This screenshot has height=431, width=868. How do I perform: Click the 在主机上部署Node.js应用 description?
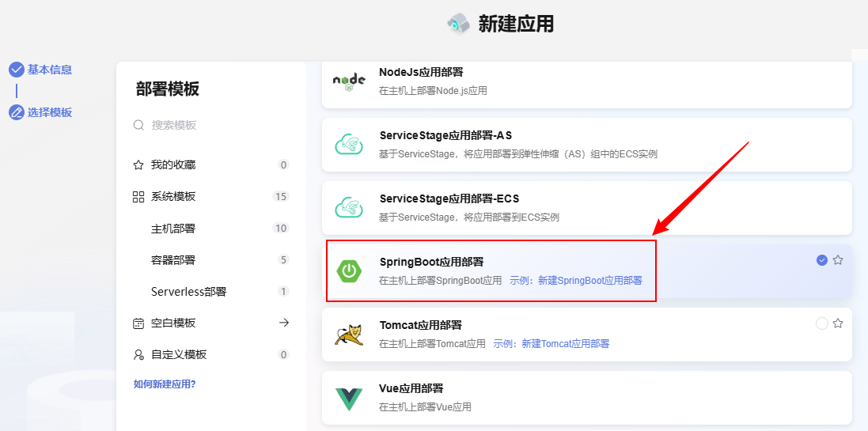tap(433, 91)
